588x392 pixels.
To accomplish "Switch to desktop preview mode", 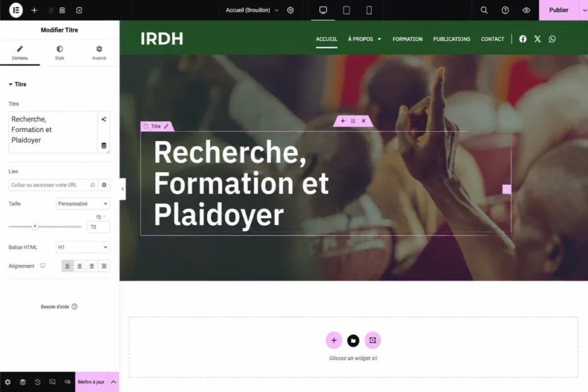I will [x=323, y=10].
